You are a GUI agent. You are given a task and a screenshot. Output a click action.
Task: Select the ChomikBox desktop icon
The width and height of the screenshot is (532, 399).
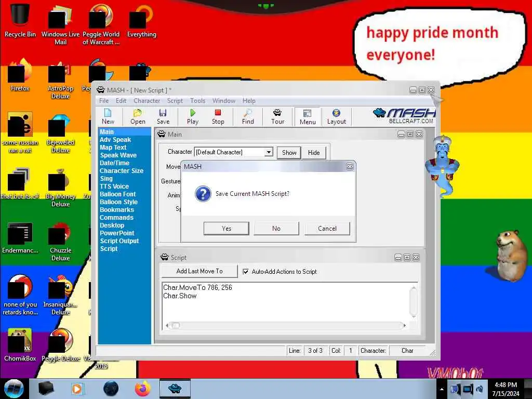coord(20,345)
